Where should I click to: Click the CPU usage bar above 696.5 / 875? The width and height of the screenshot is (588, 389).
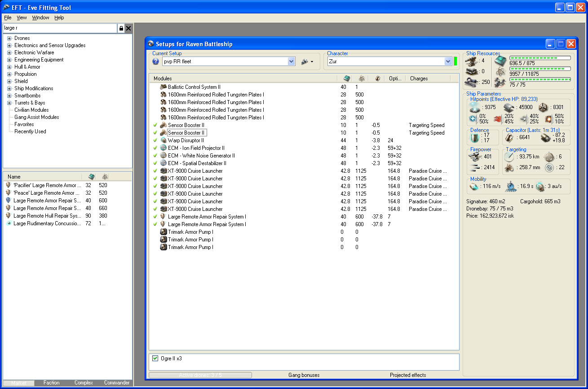coord(540,58)
